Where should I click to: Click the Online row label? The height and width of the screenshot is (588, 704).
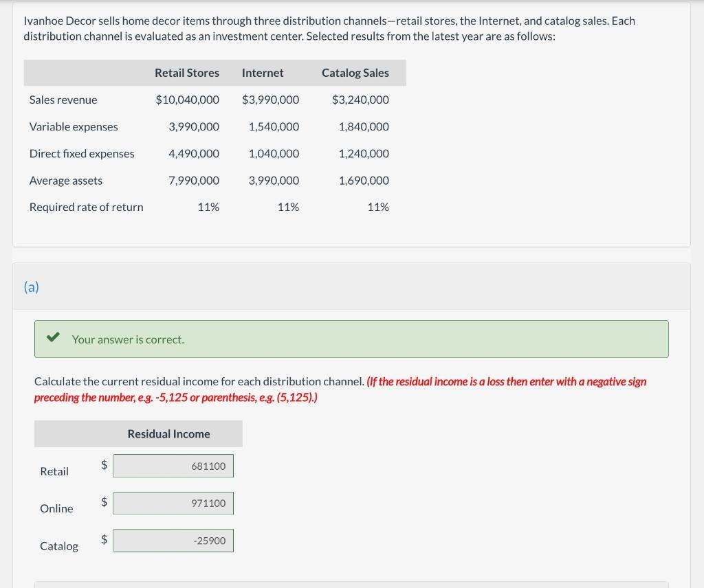pyautogui.click(x=56, y=508)
